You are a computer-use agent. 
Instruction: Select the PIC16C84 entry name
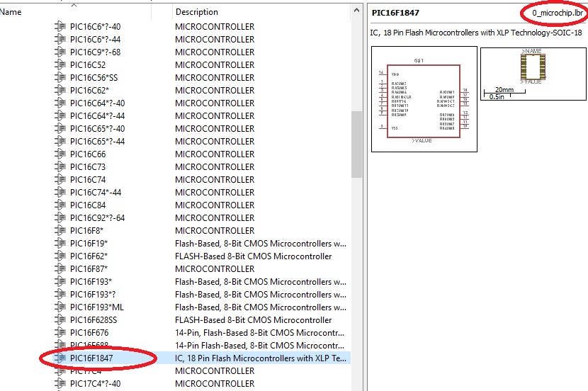coord(88,205)
